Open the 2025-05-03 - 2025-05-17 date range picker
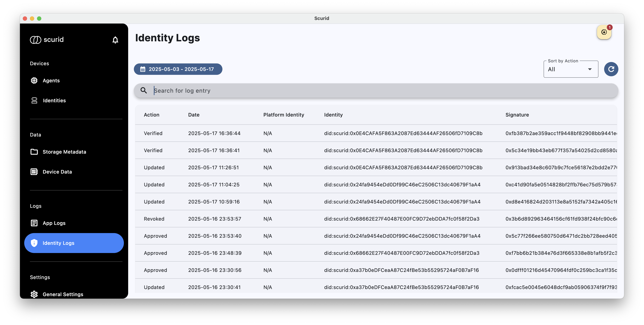644x325 pixels. click(x=178, y=69)
